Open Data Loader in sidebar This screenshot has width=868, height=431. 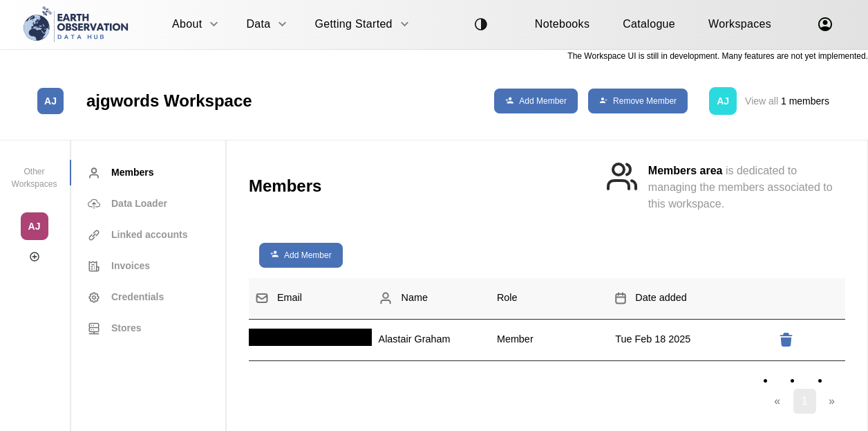[x=139, y=203]
